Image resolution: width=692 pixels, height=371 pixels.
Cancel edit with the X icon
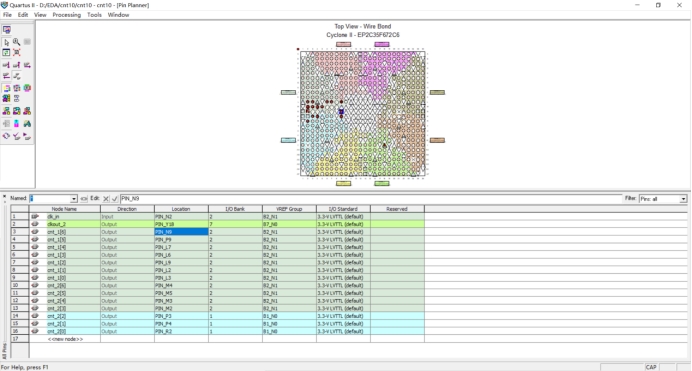point(106,199)
